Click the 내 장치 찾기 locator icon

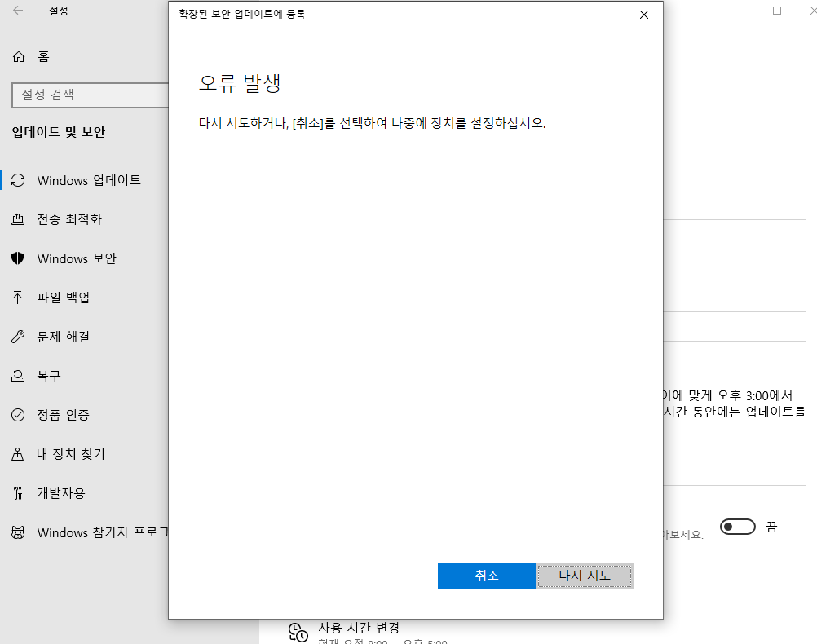click(18, 454)
